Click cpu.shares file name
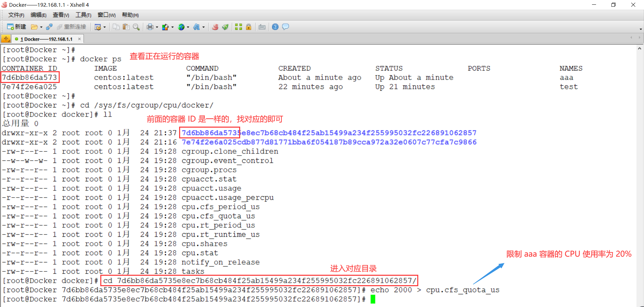Viewport: 644px width, 307px height. (x=205, y=244)
